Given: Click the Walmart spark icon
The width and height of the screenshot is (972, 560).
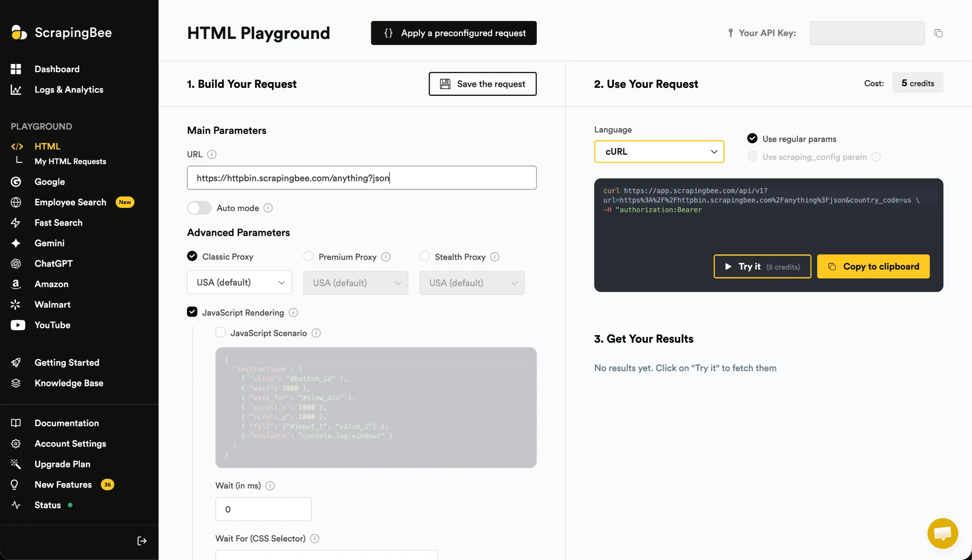Looking at the screenshot, I should (x=16, y=305).
